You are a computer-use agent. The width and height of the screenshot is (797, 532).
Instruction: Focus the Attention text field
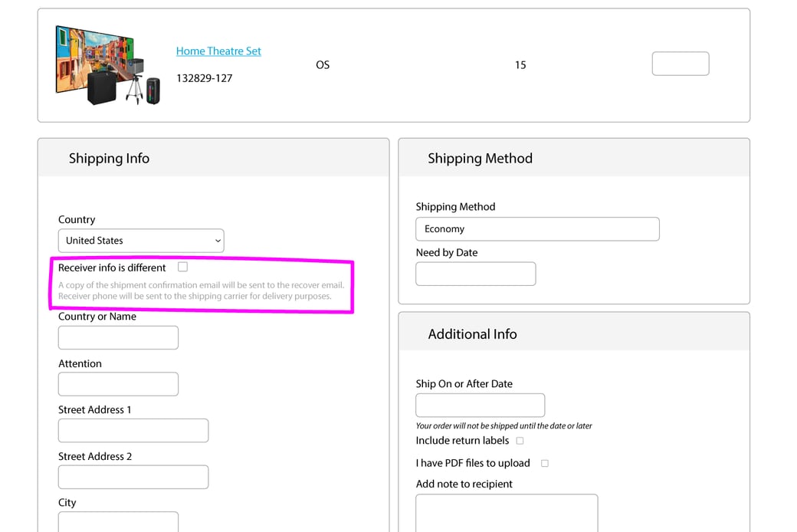tap(119, 384)
